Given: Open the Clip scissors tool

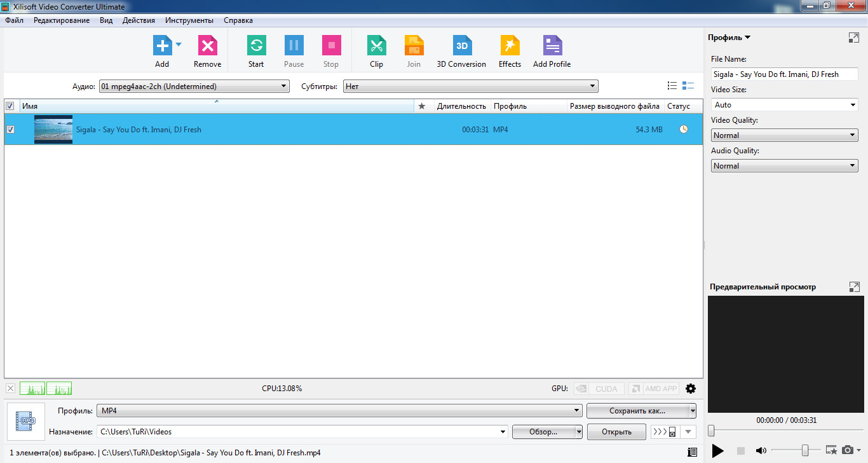Looking at the screenshot, I should click(x=376, y=46).
